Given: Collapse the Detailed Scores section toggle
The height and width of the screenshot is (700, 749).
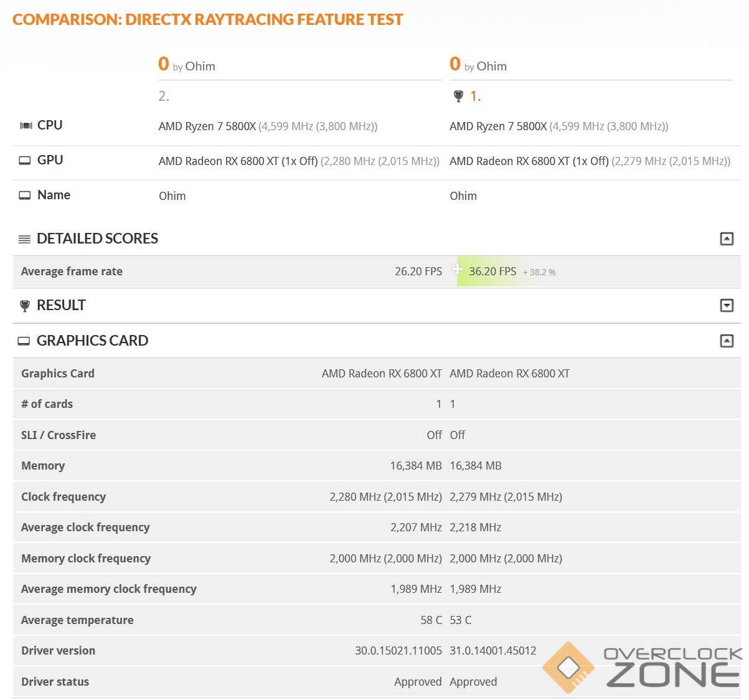Looking at the screenshot, I should [727, 239].
